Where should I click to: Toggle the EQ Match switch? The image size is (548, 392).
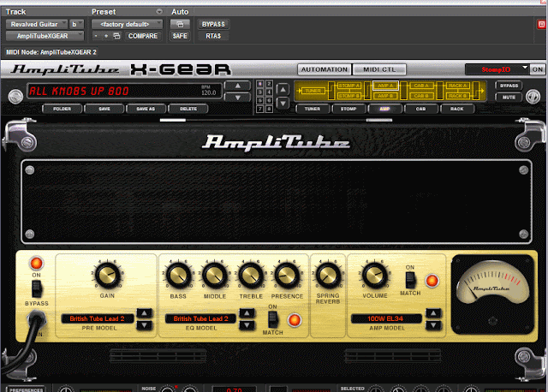pyautogui.click(x=273, y=319)
